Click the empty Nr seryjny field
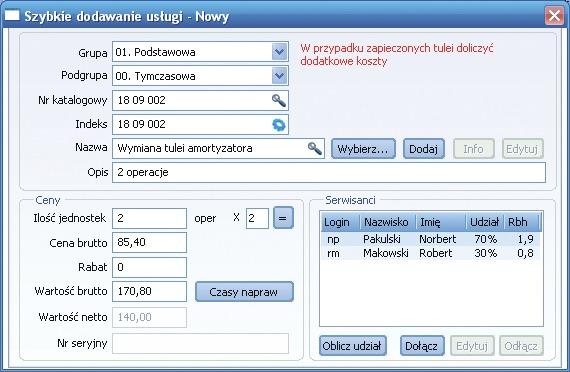The width and height of the screenshot is (570, 372). pyautogui.click(x=200, y=343)
